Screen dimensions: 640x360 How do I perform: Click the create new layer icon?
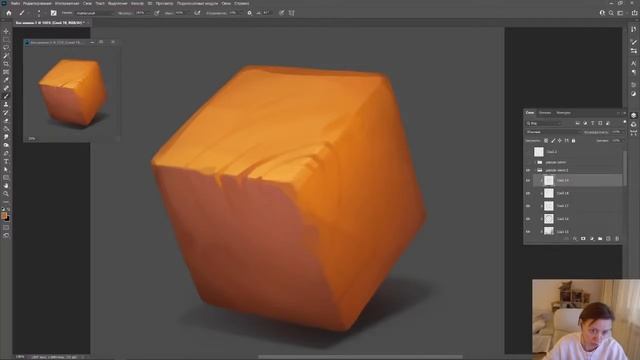tap(608, 238)
